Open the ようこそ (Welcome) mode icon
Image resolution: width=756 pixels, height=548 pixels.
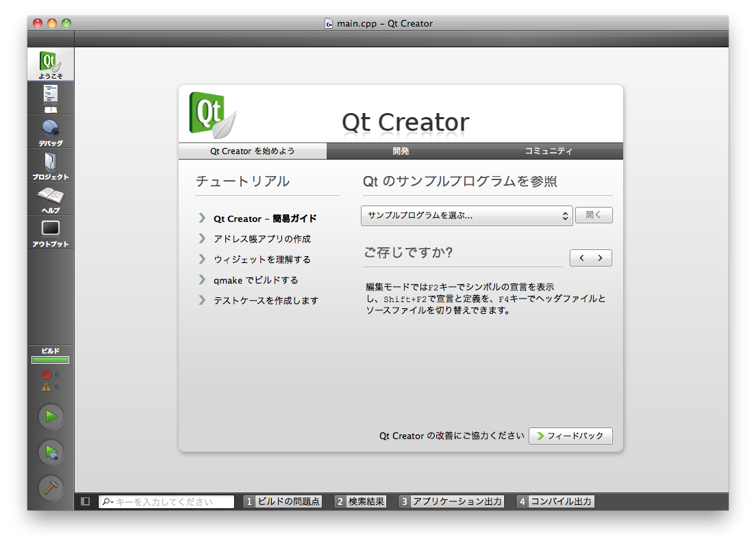51,64
